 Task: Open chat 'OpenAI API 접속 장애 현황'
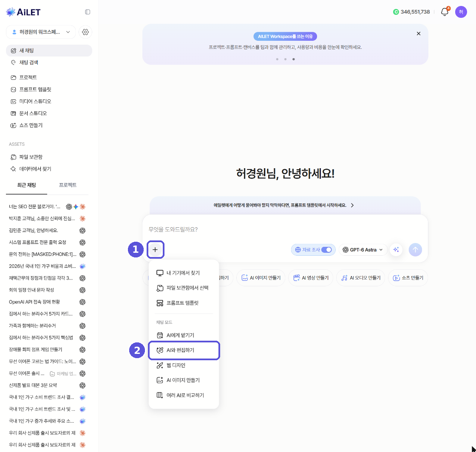(x=47, y=302)
